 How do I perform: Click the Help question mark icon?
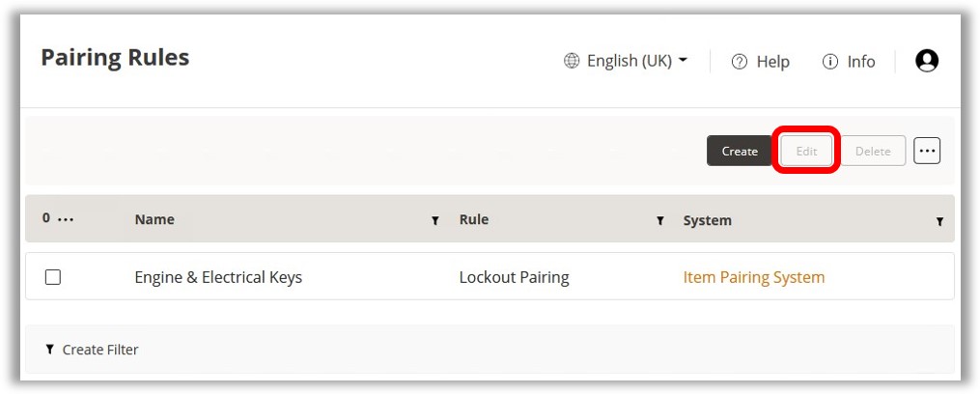pyautogui.click(x=740, y=61)
